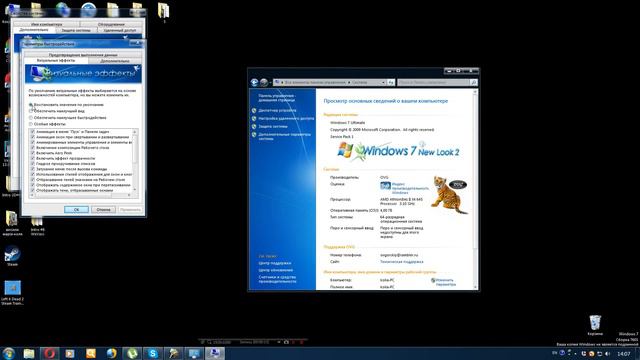
Task: Open Computer Name tab in System Properties
Action: point(47,24)
